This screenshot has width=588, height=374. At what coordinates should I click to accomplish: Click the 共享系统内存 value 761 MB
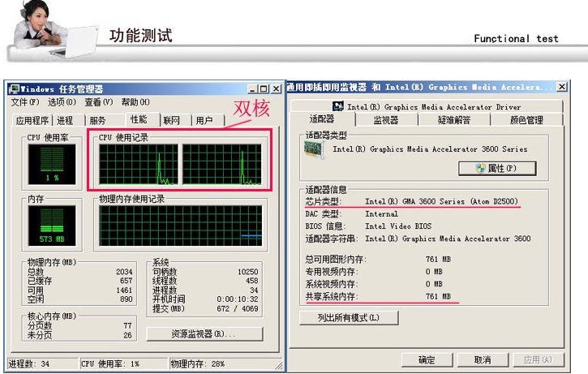point(438,296)
